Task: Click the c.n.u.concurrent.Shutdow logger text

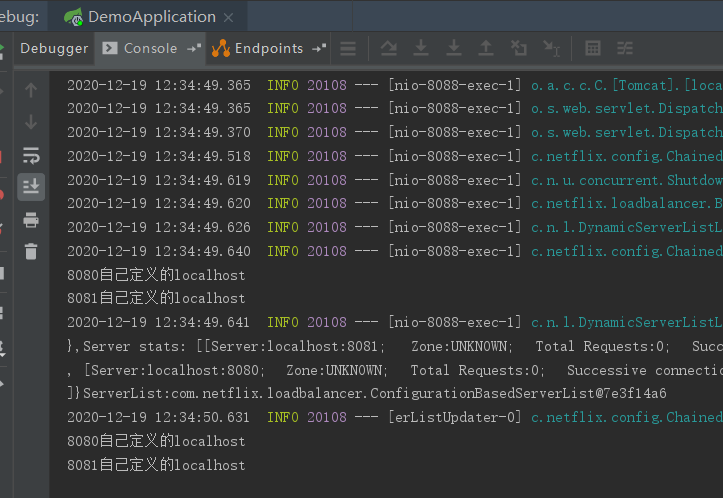Action: [627, 180]
